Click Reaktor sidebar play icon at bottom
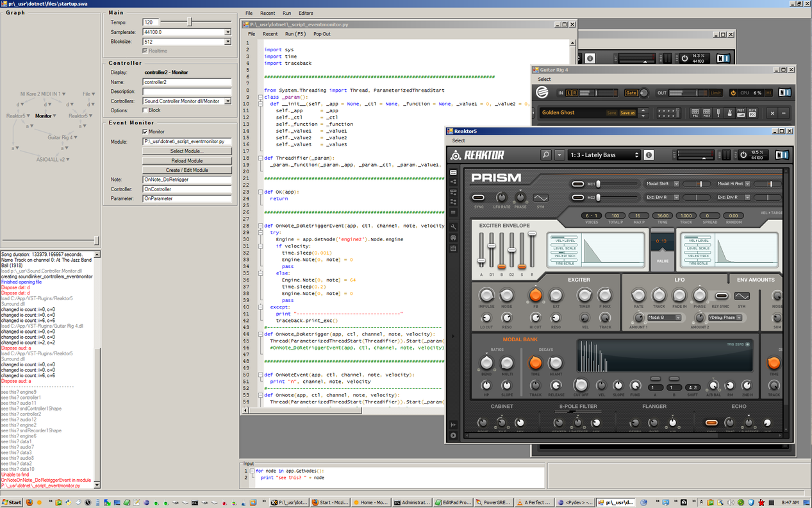The width and height of the screenshot is (812, 508). [x=454, y=436]
